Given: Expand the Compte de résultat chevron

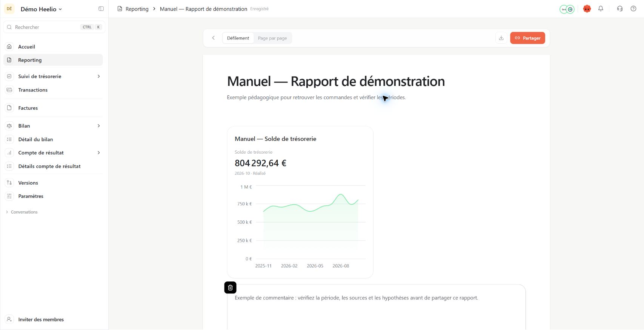Looking at the screenshot, I should pyautogui.click(x=99, y=153).
